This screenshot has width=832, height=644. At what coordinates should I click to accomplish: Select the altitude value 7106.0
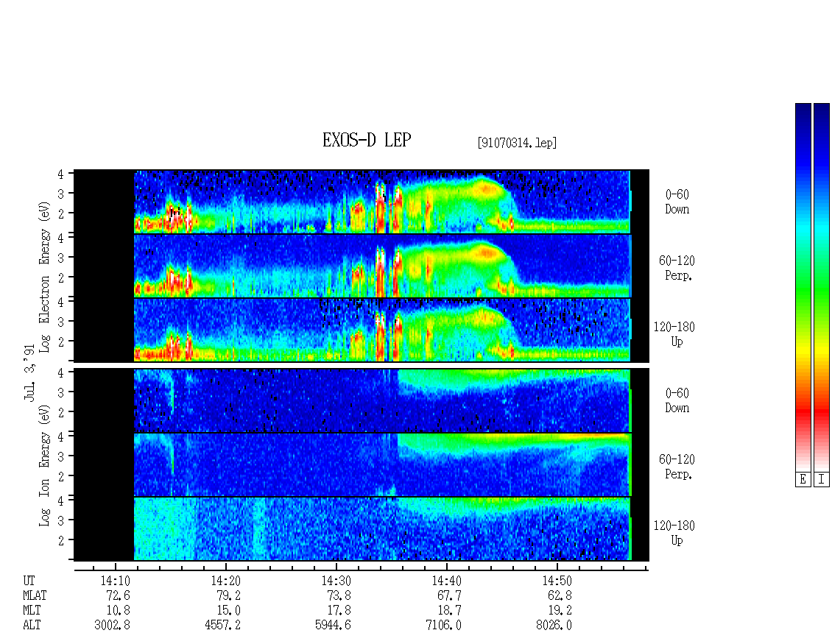pyautogui.click(x=443, y=626)
